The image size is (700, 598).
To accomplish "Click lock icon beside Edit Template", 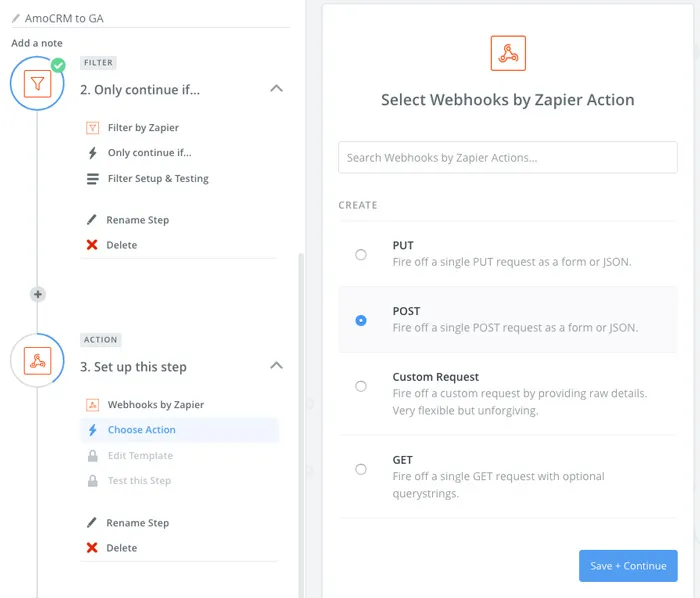I will click(92, 456).
